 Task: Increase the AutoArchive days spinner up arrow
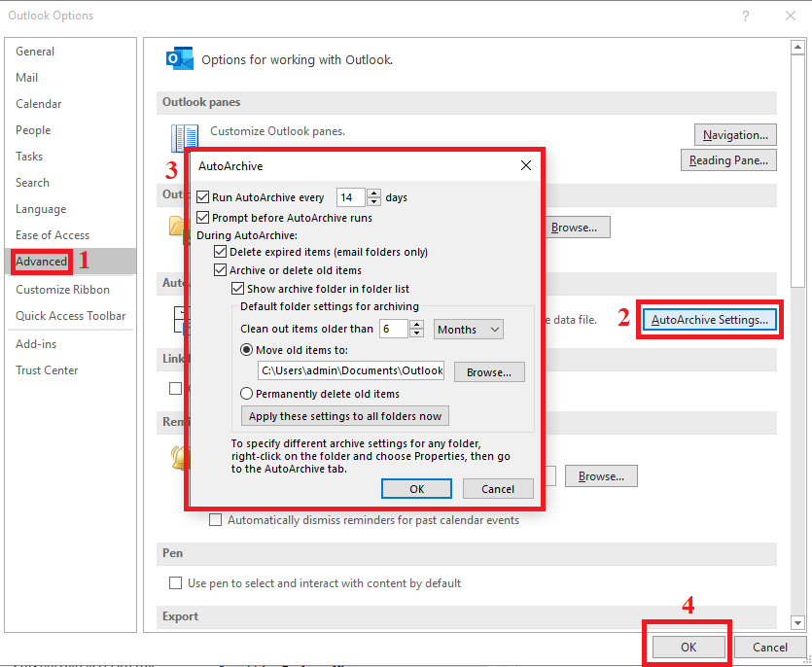[374, 193]
